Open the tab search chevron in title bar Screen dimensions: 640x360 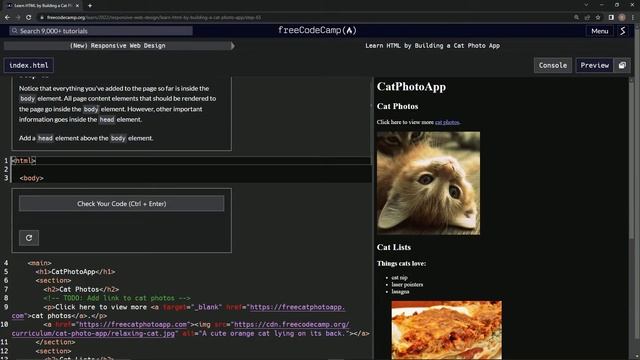click(586, 5)
